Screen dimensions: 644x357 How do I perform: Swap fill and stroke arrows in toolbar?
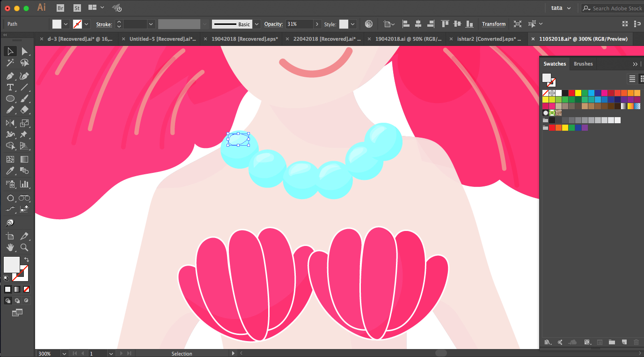click(x=27, y=260)
